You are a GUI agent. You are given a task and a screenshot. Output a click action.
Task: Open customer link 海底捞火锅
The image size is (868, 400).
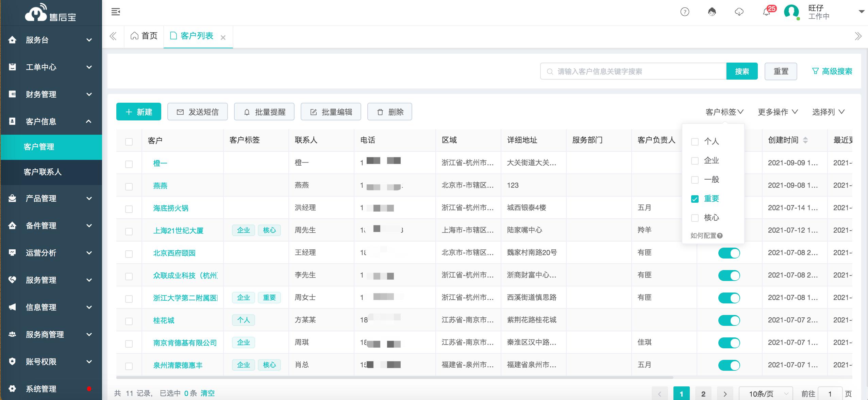point(170,208)
